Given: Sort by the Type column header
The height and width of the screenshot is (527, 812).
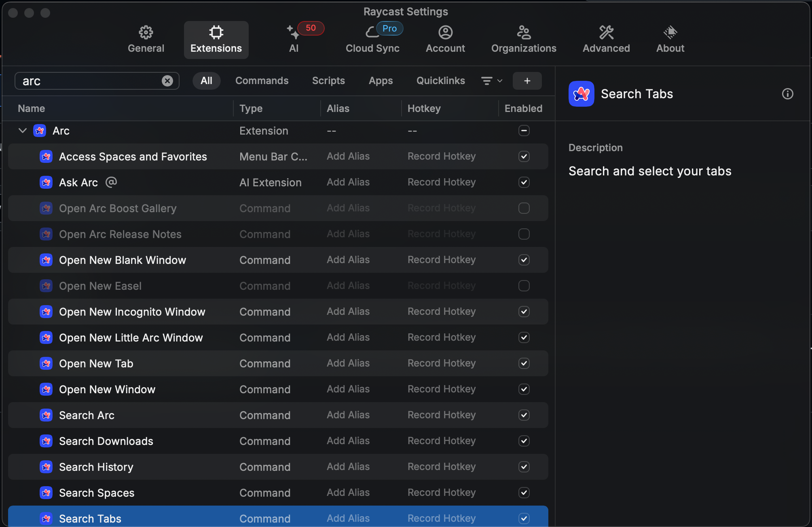Looking at the screenshot, I should (x=251, y=108).
